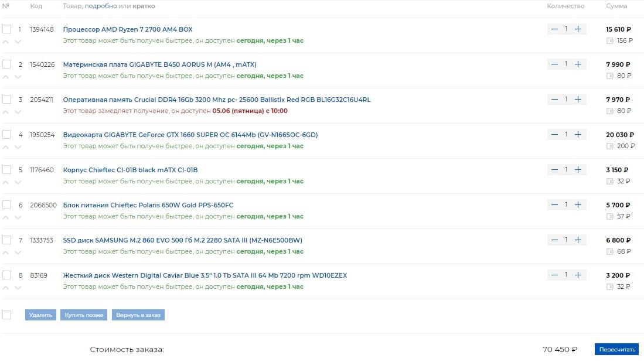The width and height of the screenshot is (644, 362).
Task: Move Crucial memory row up with arrow
Action: [x=6, y=112]
